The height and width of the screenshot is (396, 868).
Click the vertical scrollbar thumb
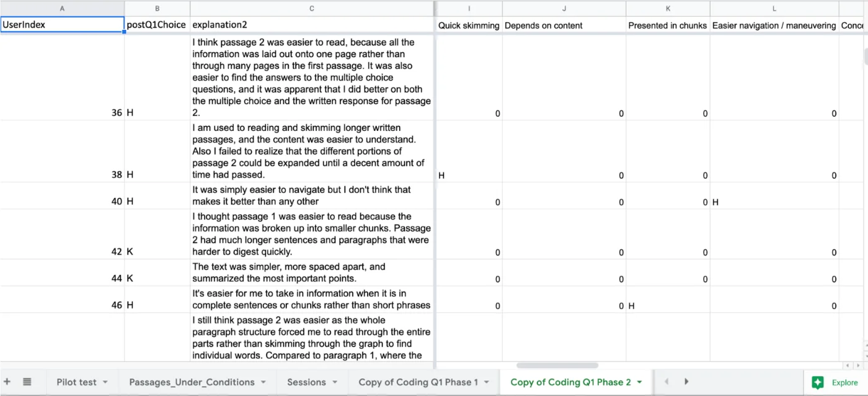[x=866, y=55]
